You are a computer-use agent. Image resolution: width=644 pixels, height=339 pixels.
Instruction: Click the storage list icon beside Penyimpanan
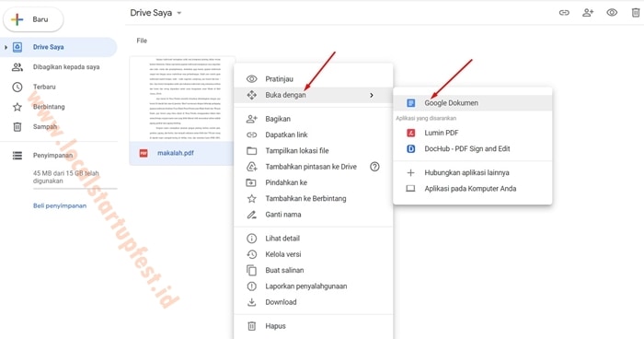tap(17, 156)
